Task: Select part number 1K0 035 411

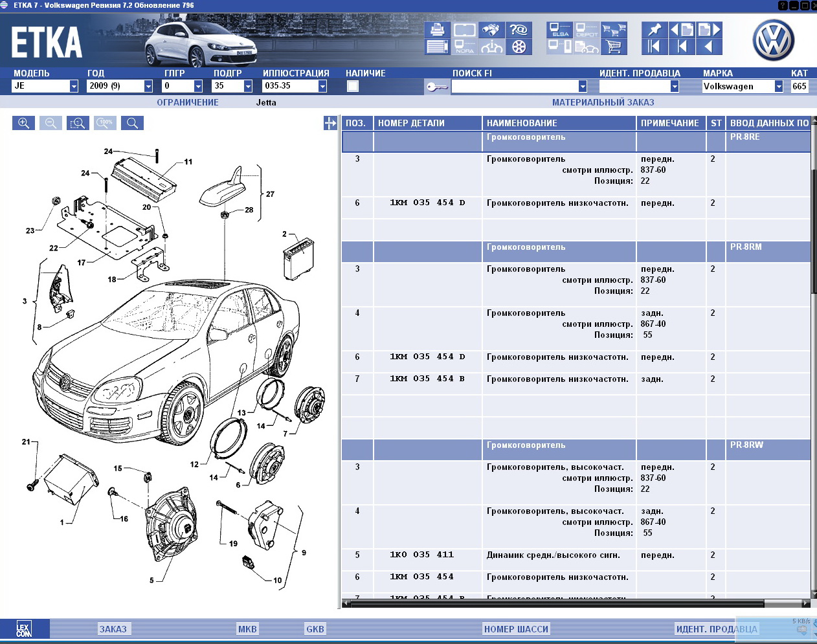Action: pyautogui.click(x=422, y=555)
